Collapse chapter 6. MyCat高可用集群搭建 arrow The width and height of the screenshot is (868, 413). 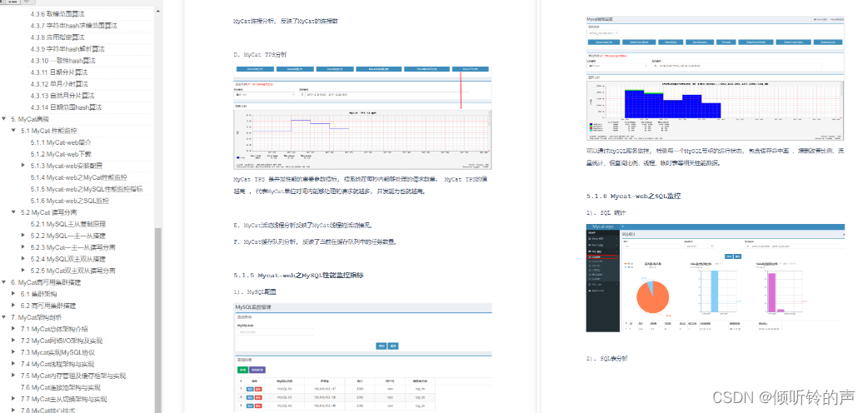[x=4, y=282]
